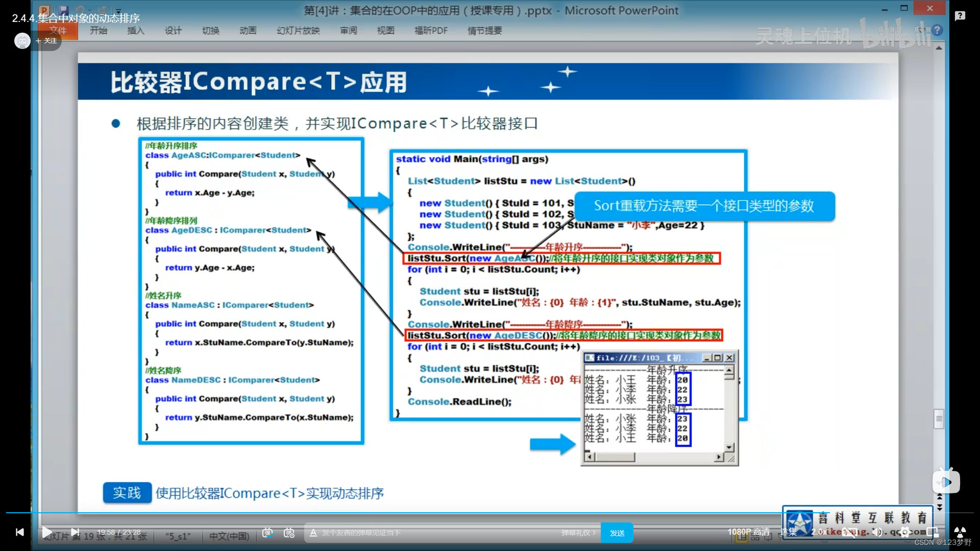Go to next slide double-arrow button

939,507
